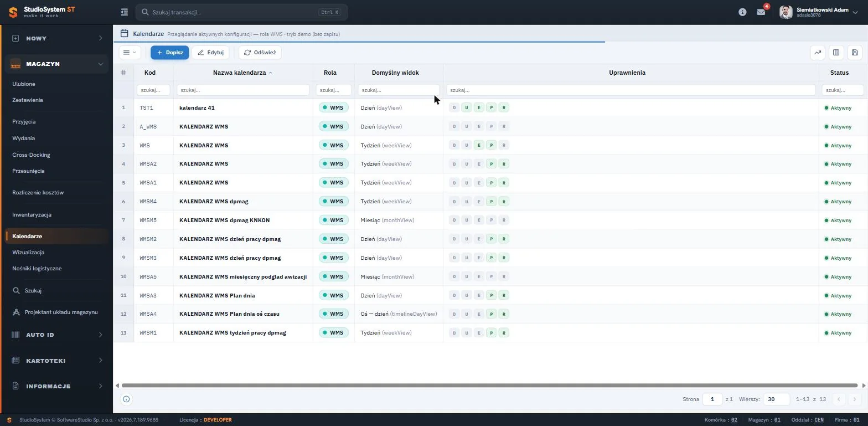
Task: Click the MAGAZYN warehouse icon
Action: click(15, 64)
